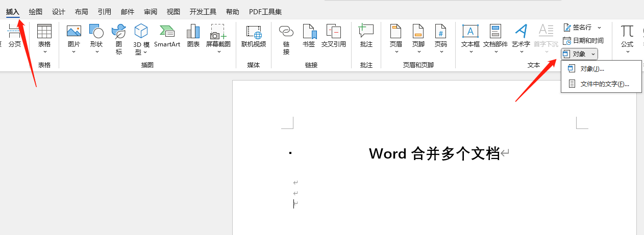Collapse the 对象 dropdown arrow
The height and width of the screenshot is (235, 644).
point(593,54)
